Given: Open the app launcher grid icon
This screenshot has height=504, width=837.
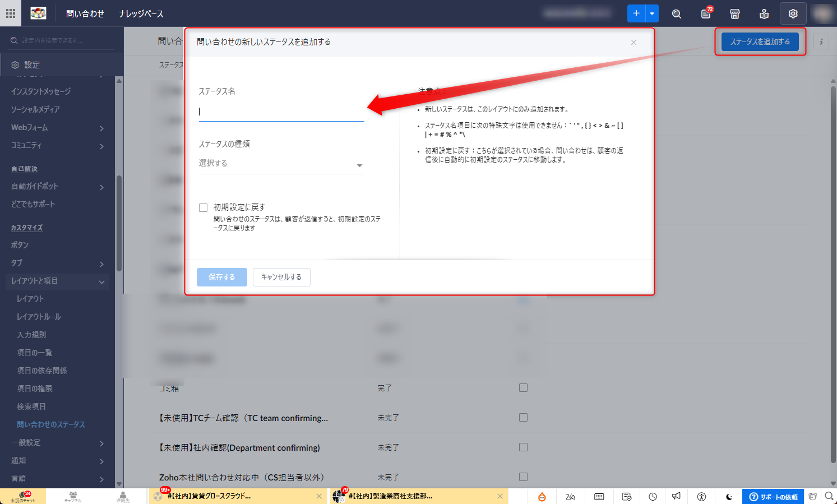Looking at the screenshot, I should click(x=11, y=13).
